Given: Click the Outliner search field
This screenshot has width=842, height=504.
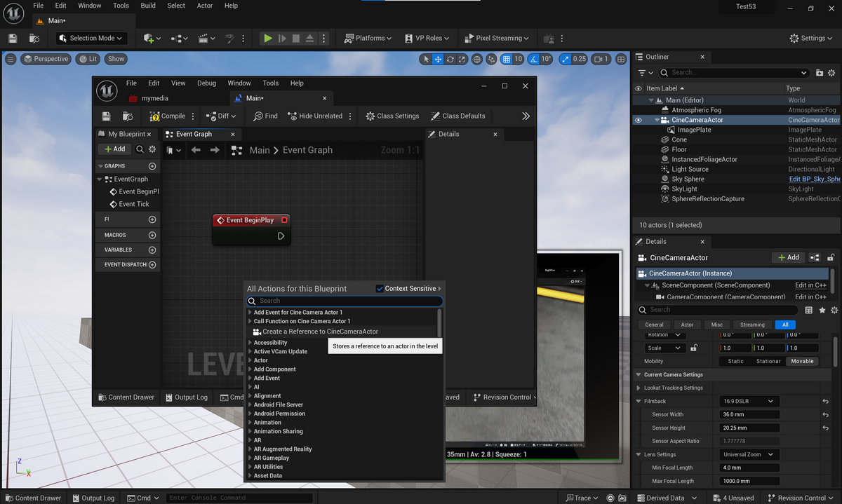Looking at the screenshot, I should tap(735, 72).
